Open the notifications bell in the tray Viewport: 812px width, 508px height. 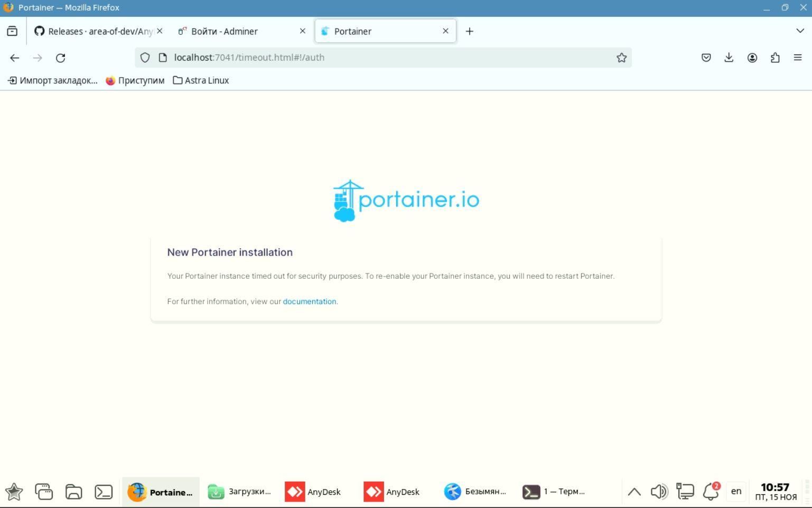click(x=711, y=492)
